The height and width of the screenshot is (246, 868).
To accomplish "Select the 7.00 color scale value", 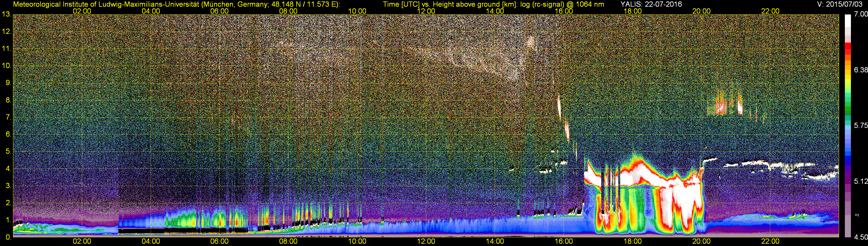I will 861,14.
